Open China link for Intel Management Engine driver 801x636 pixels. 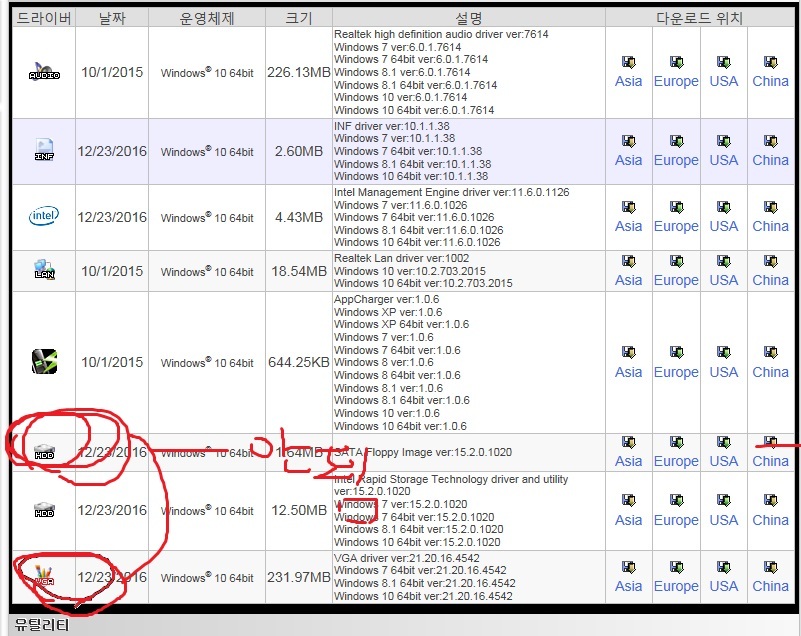(770, 226)
